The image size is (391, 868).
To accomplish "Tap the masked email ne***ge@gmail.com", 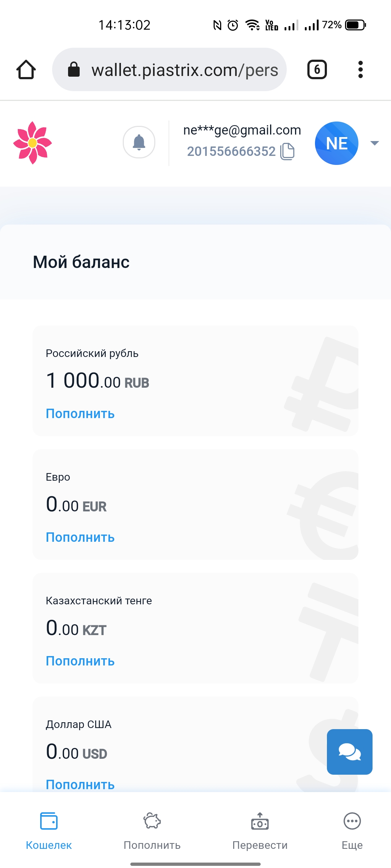I will point(242,130).
